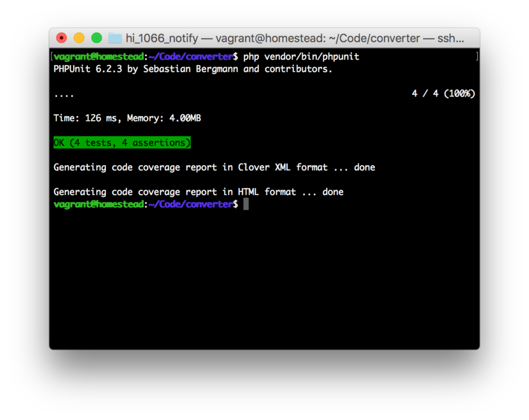The height and width of the screenshot is (420, 529).
Task: Click the '4 / 4 (100%)' progress text
Action: (443, 94)
